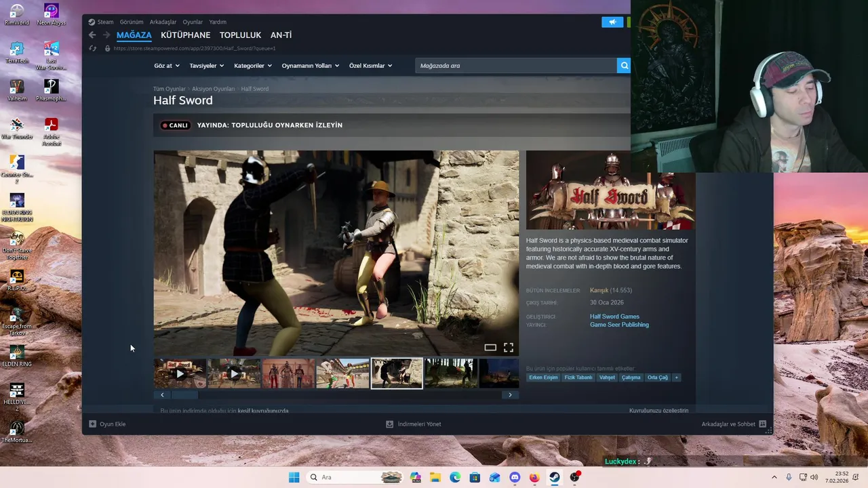This screenshot has height=488, width=868.
Task: Open Half Sword Games developer link
Action: point(614,317)
